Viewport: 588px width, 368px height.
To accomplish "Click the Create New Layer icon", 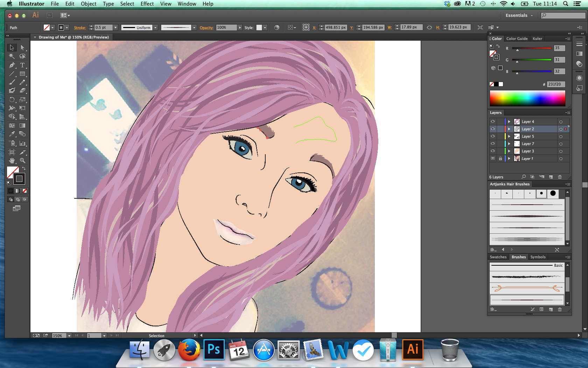I will (551, 177).
